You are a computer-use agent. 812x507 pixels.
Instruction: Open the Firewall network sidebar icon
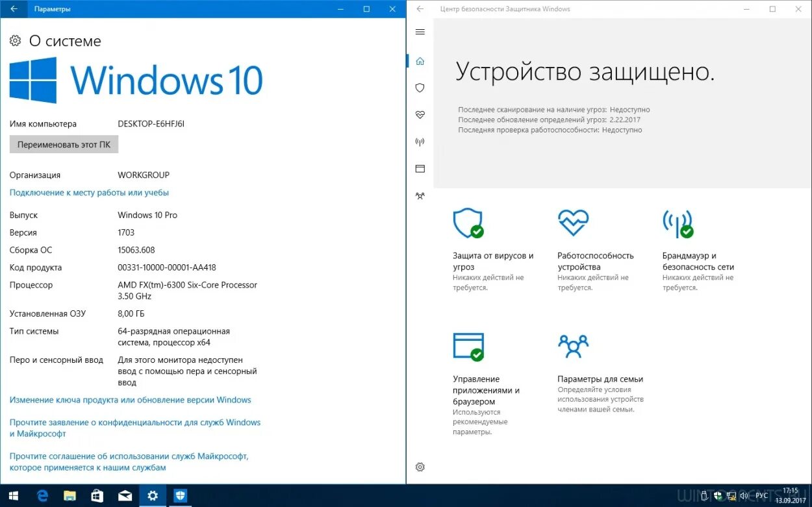pyautogui.click(x=420, y=142)
